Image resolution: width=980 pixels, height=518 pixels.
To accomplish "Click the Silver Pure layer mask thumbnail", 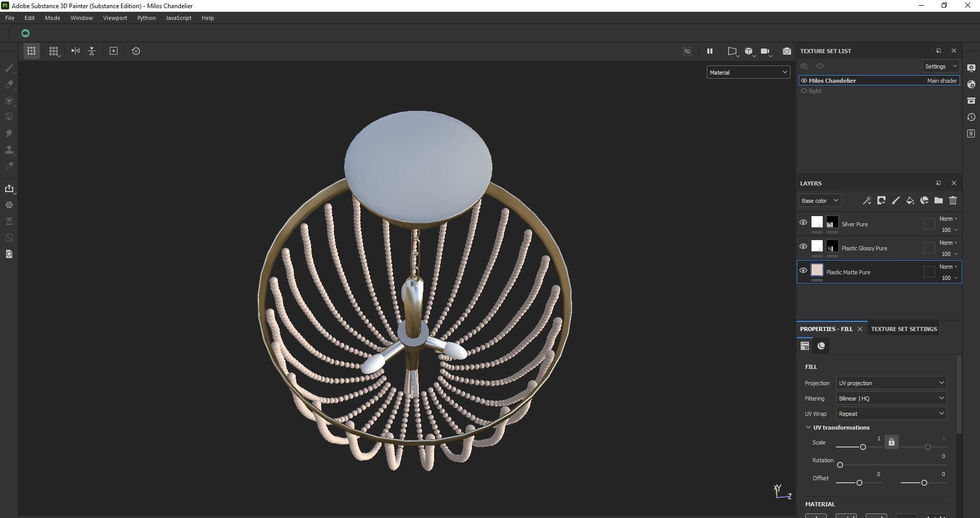I will (x=832, y=222).
